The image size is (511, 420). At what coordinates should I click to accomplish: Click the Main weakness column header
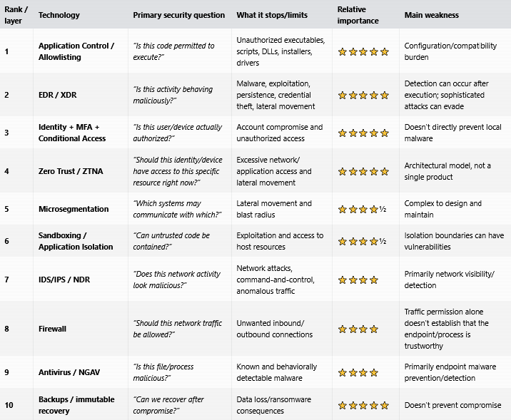tap(432, 15)
